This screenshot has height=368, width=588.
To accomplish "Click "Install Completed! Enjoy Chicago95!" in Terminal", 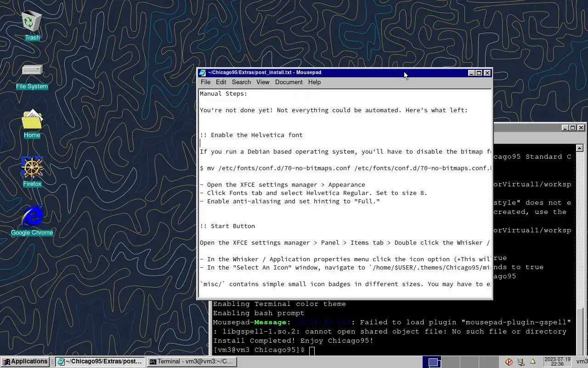I will [293, 341].
